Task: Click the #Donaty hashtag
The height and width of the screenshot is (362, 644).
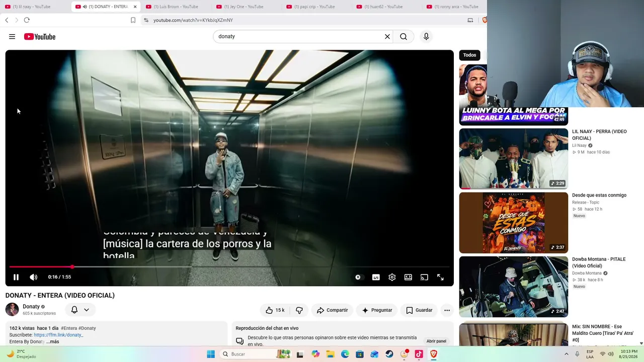Action: coord(87,328)
